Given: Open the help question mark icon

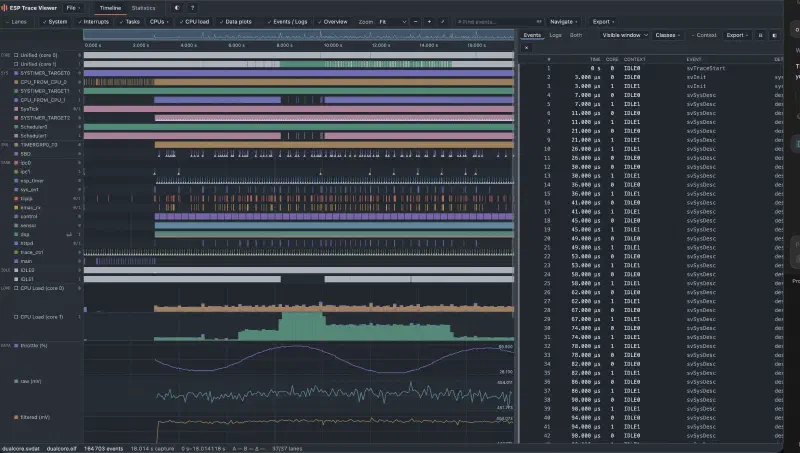Looking at the screenshot, I should coord(192,8).
